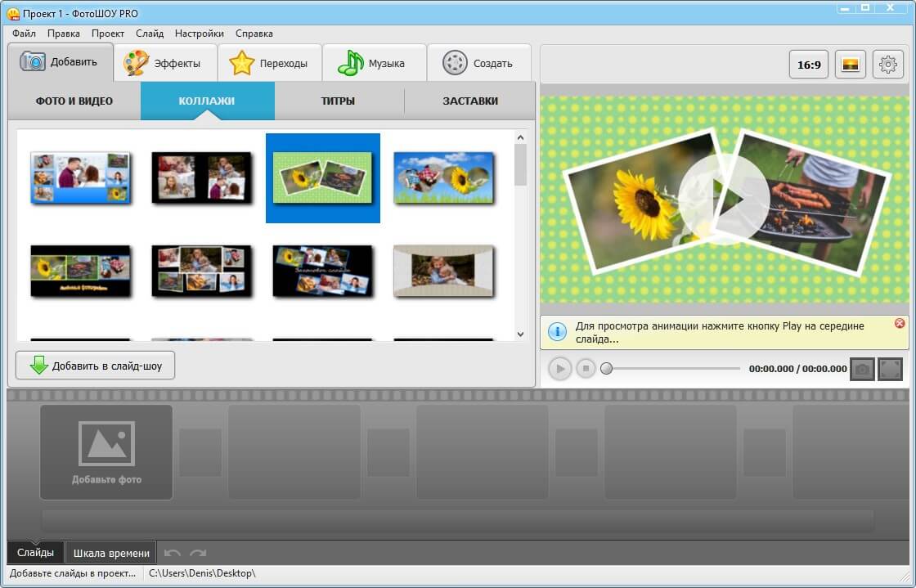Take a snapshot with the camera icon

point(862,369)
